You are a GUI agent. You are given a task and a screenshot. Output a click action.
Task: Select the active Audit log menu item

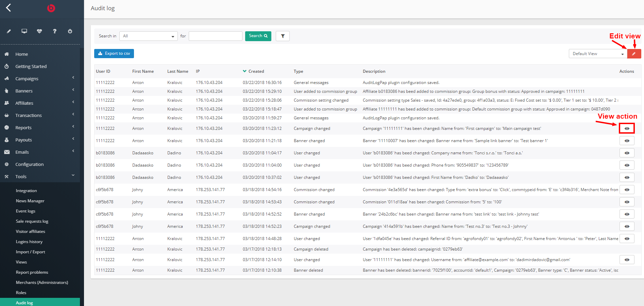(40, 302)
